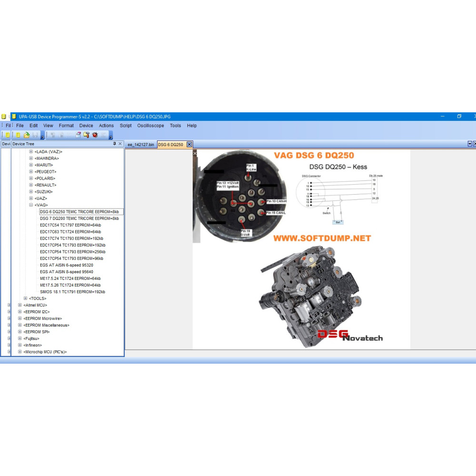This screenshot has width=476, height=476.
Task: Expand the Infineon node
Action: pos(20,345)
